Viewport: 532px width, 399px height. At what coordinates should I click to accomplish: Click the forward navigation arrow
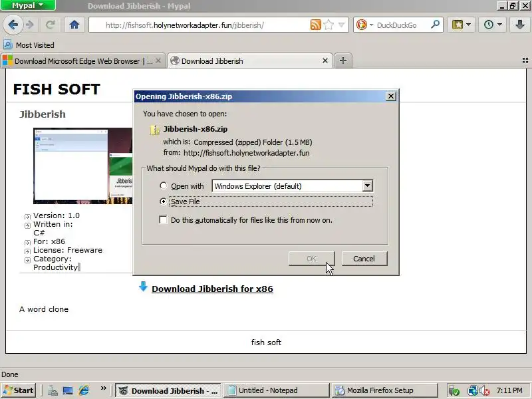(x=30, y=25)
